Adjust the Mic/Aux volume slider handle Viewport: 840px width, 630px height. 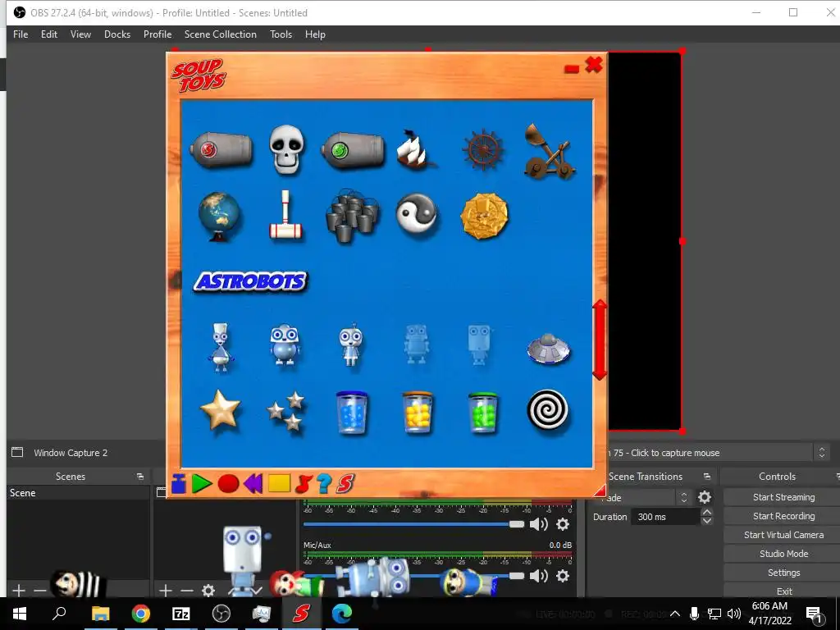(517, 576)
